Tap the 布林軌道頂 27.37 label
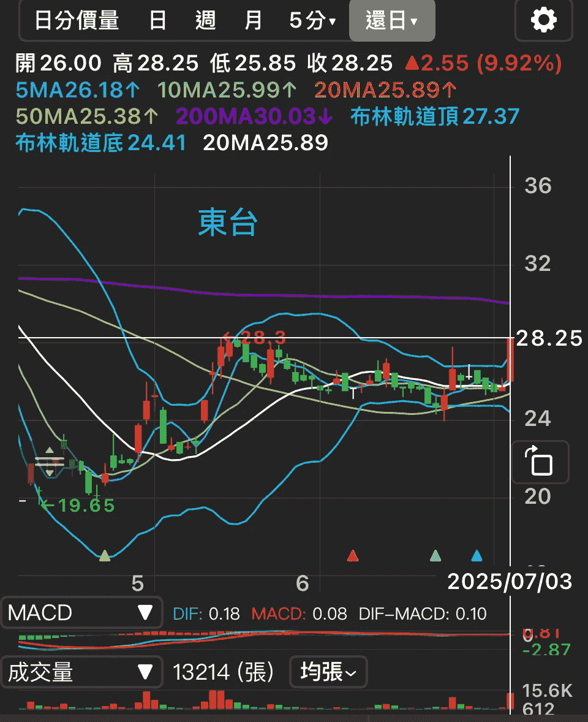 pos(435,116)
